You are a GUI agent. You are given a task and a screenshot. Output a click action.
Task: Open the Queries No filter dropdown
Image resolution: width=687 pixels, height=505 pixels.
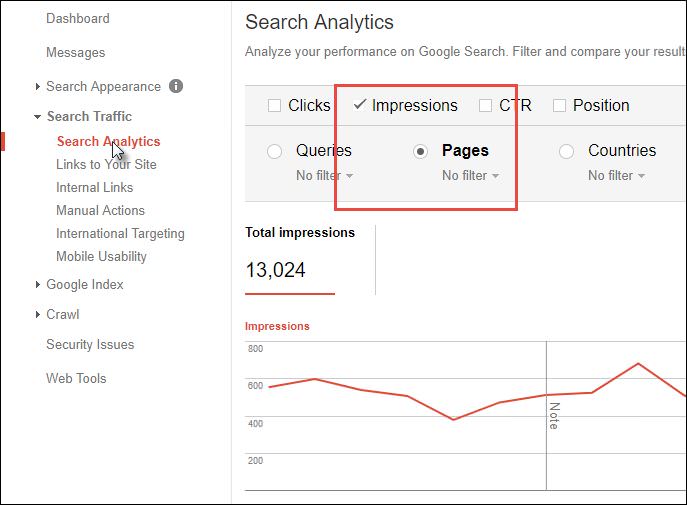coord(324,175)
